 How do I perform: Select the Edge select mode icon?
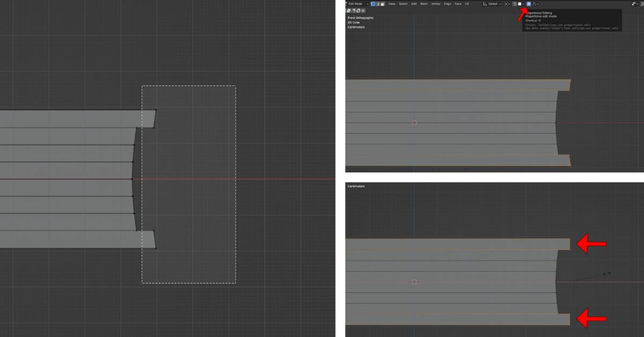coord(378,3)
